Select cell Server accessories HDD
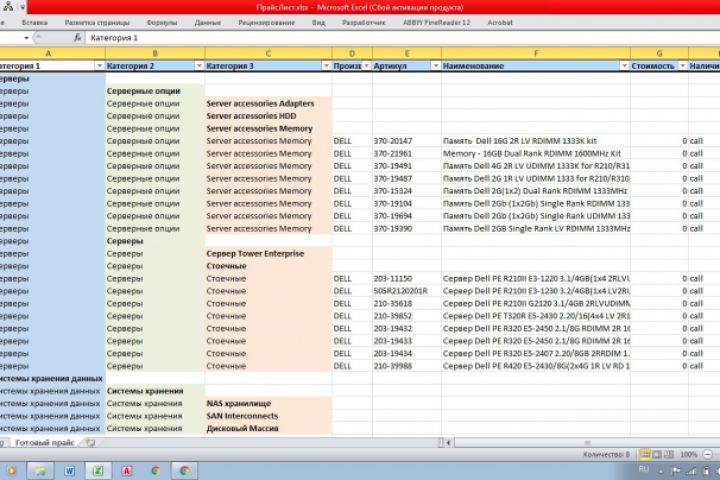 tap(268, 116)
